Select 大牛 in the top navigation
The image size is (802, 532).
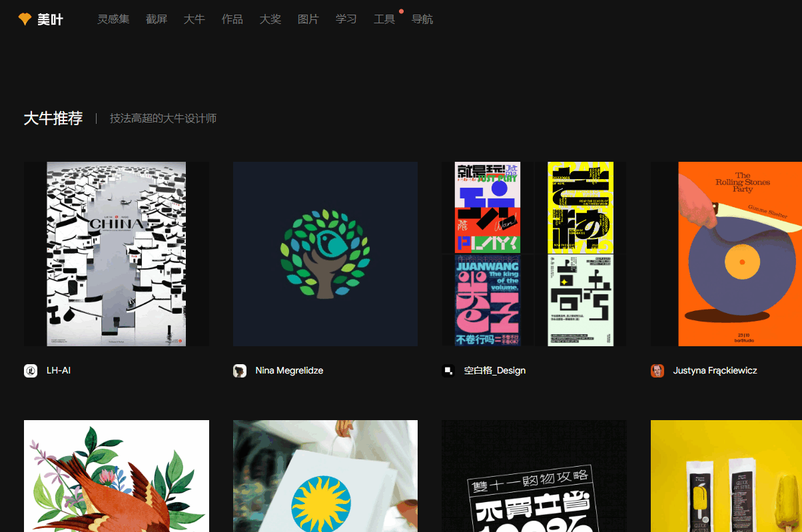point(195,19)
